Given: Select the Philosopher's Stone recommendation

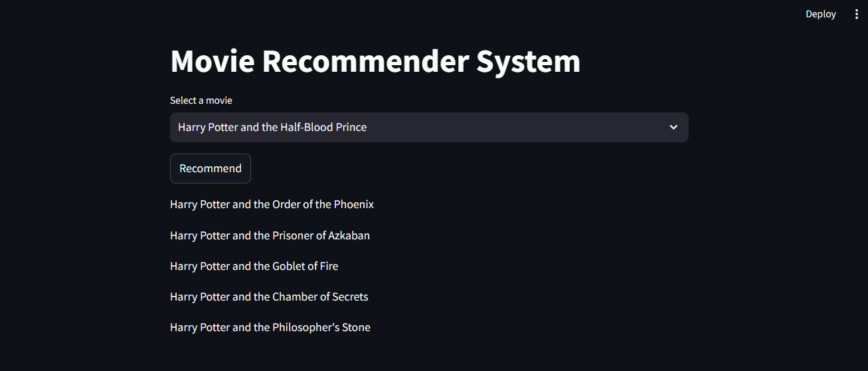Looking at the screenshot, I should coord(270,327).
